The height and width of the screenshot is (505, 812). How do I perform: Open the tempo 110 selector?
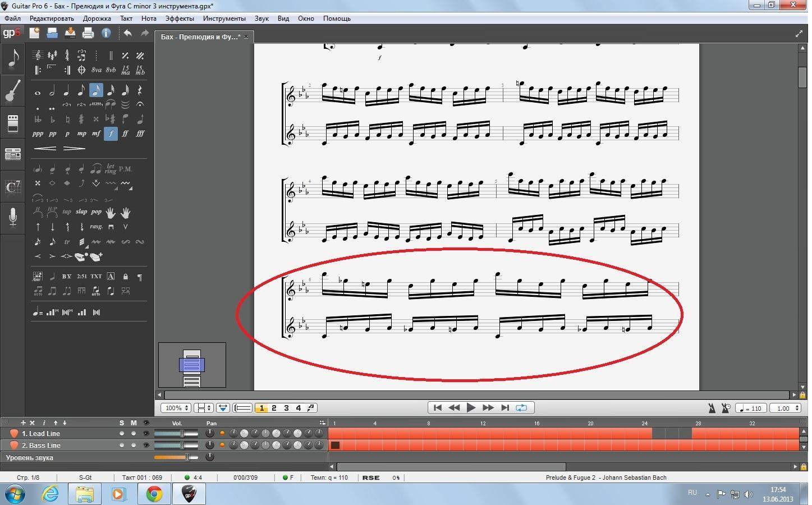click(x=751, y=408)
